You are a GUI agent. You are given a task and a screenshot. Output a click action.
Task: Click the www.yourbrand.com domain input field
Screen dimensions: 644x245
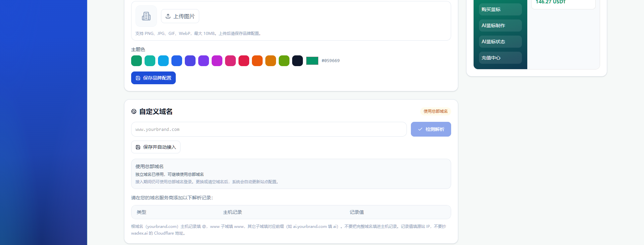pos(269,129)
